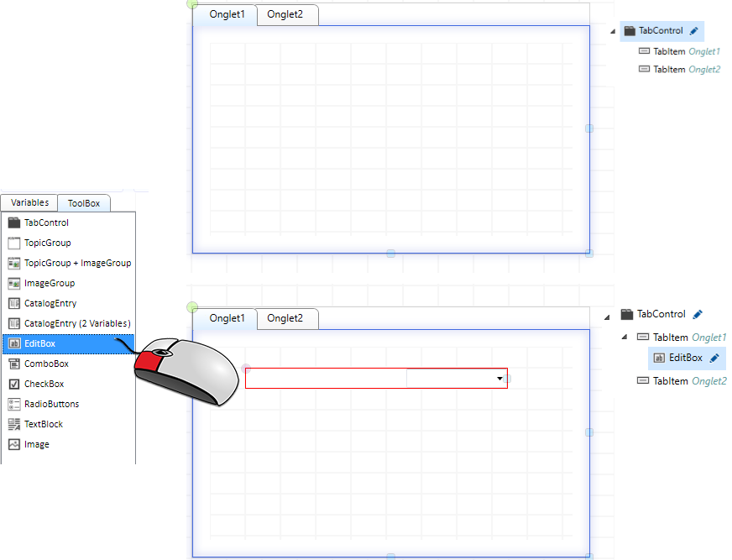Select the RadioButtons icon in ToolBox
732x560 pixels.
pyautogui.click(x=14, y=404)
